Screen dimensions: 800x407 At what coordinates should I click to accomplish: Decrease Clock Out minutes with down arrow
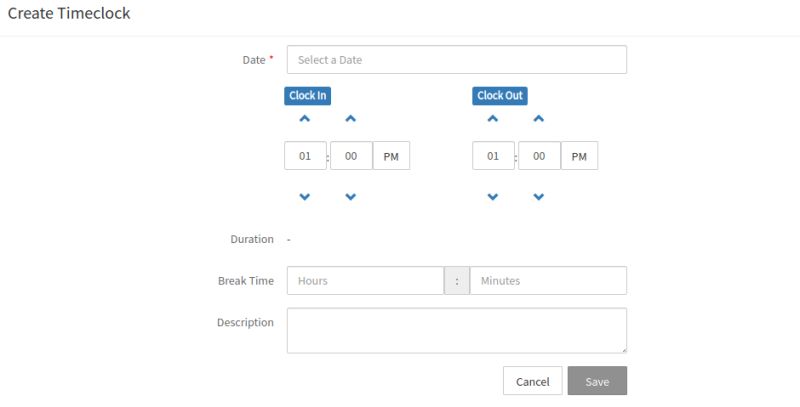[x=539, y=197]
